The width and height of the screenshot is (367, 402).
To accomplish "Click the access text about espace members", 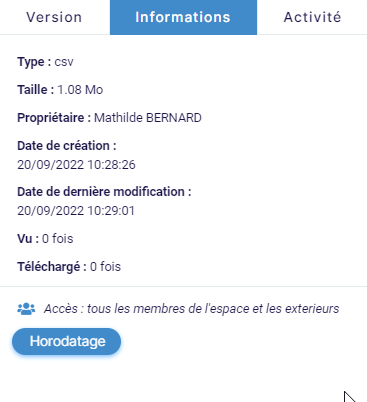I will pos(192,309).
